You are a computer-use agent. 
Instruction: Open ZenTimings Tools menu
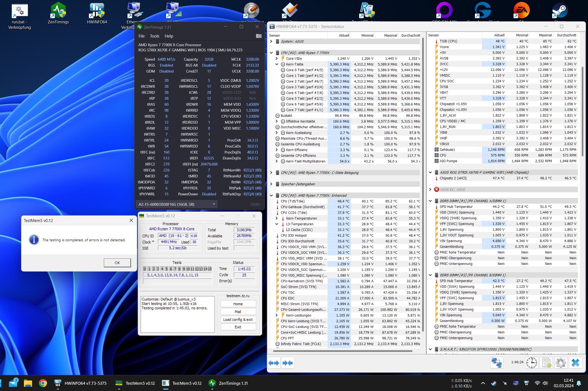coord(154,36)
